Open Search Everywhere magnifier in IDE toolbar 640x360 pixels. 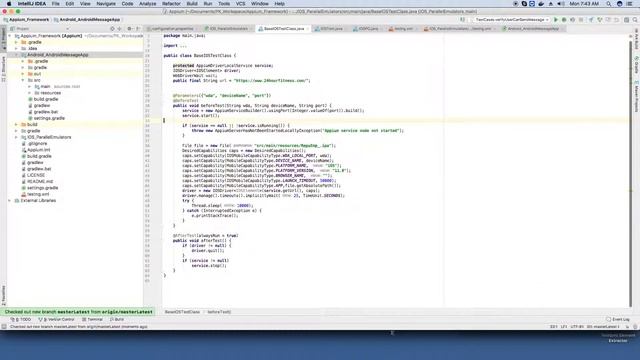click(x=635, y=20)
